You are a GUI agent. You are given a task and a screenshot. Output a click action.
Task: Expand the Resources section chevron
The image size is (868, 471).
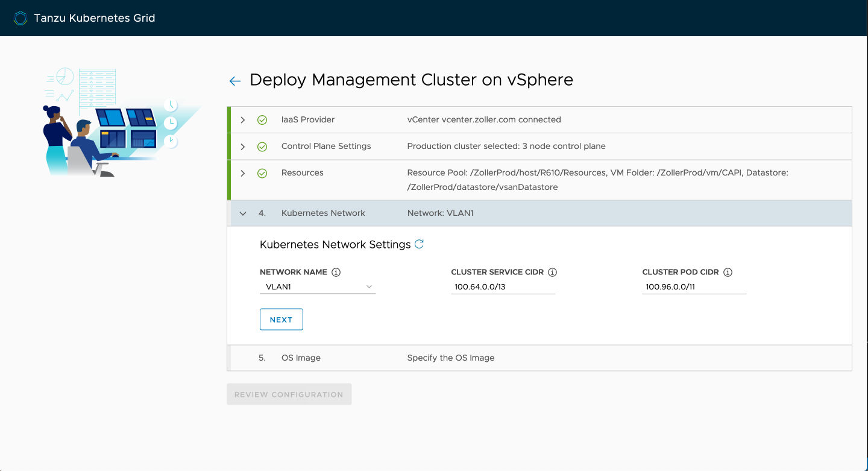(x=243, y=173)
